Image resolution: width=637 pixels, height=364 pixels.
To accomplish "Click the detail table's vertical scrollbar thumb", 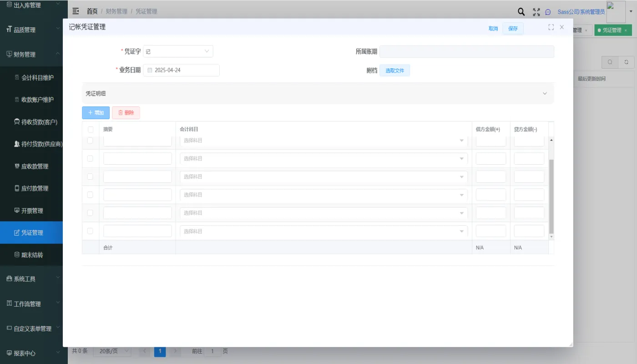I will [551, 197].
